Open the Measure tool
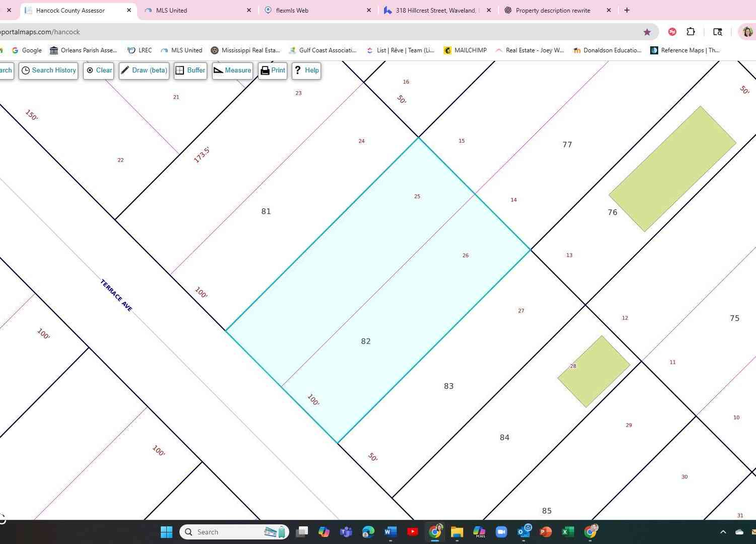This screenshot has width=756, height=544. [x=232, y=71]
